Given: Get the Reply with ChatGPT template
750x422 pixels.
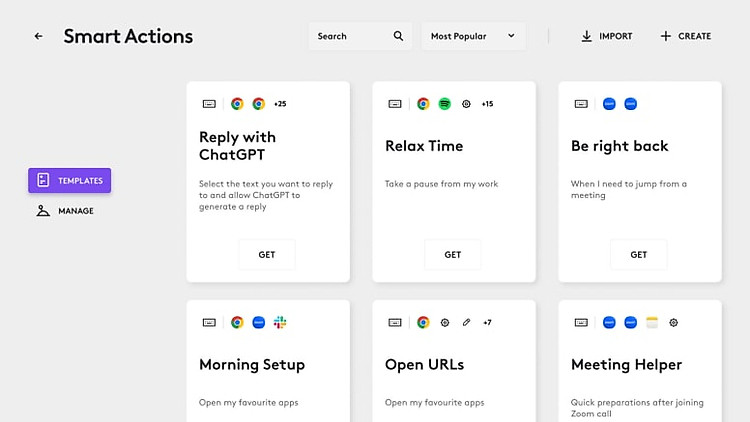Looking at the screenshot, I should click(x=267, y=255).
